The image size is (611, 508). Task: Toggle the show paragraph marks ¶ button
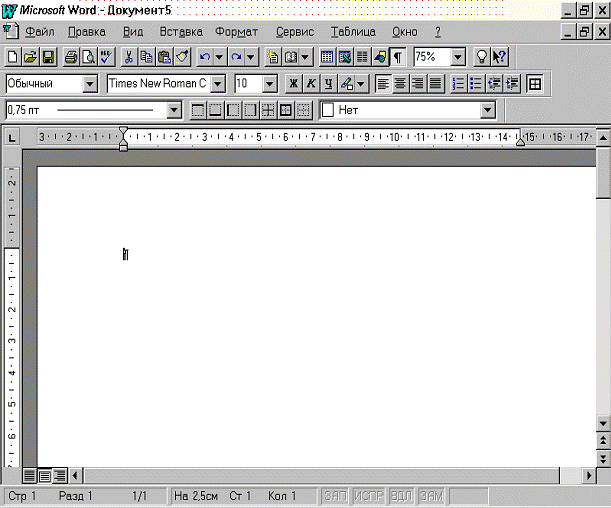pyautogui.click(x=398, y=57)
